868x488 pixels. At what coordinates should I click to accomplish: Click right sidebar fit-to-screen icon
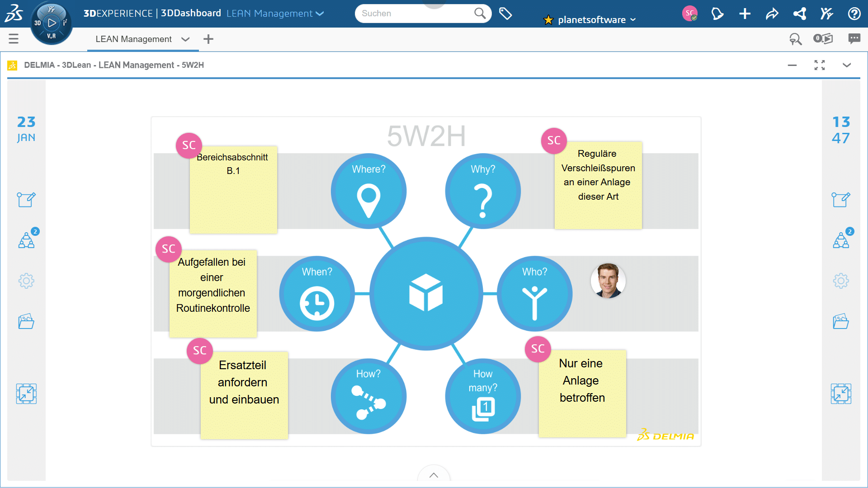841,394
